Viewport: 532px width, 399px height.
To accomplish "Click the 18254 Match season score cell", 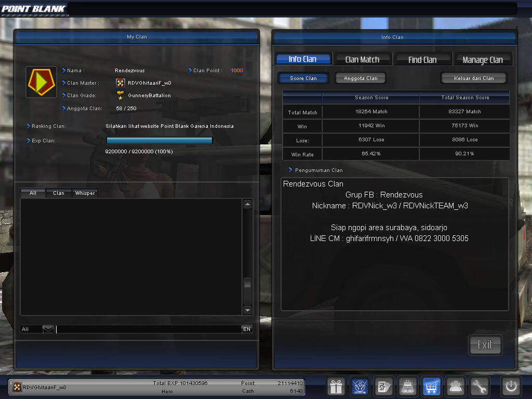I will tap(371, 112).
